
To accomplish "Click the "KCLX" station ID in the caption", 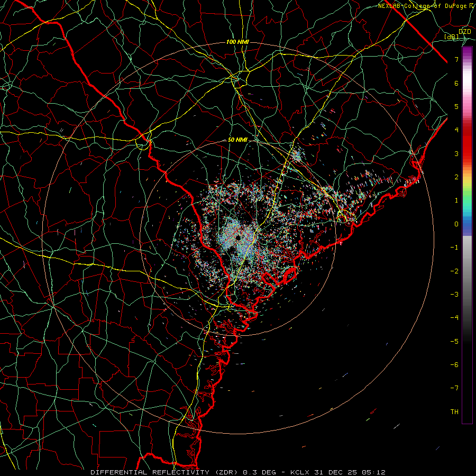I will tap(300, 472).
